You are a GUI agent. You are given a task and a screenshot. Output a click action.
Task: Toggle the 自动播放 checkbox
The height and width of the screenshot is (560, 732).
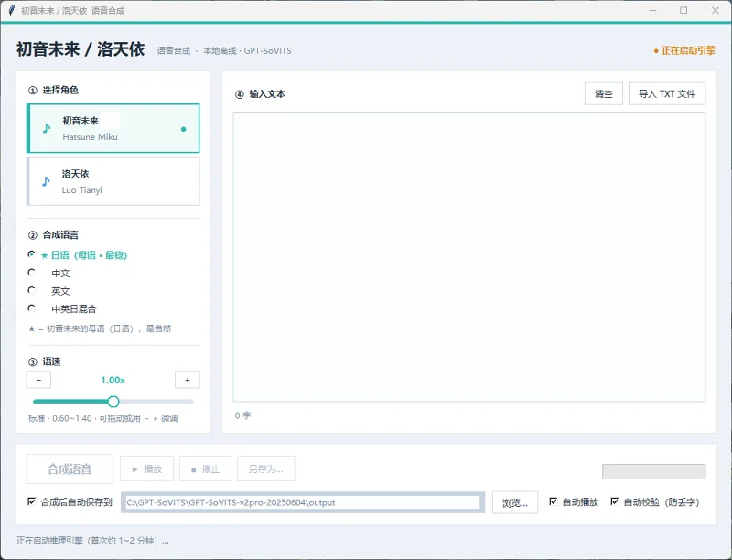[554, 501]
